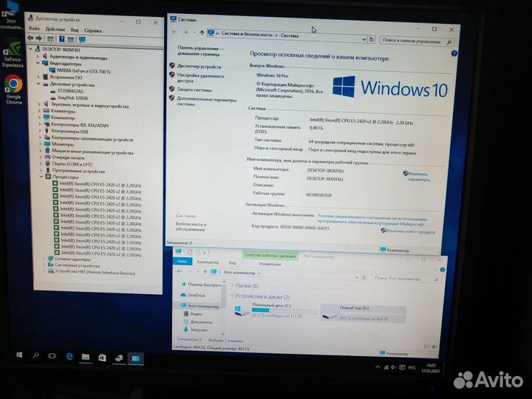This screenshot has width=532, height=399.
Task: Select Этот компьютер in Explorer navigation pane
Action: (203, 306)
